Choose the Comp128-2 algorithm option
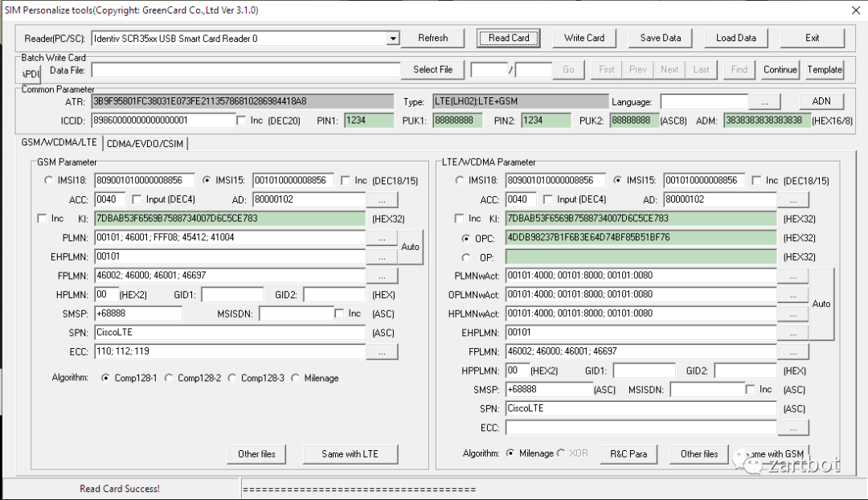The height and width of the screenshot is (500, 868). pos(169,378)
